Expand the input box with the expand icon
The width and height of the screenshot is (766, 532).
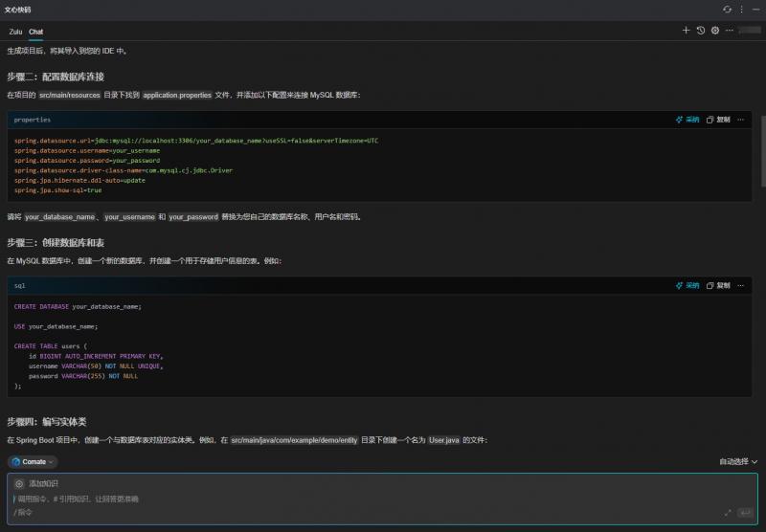(728, 513)
